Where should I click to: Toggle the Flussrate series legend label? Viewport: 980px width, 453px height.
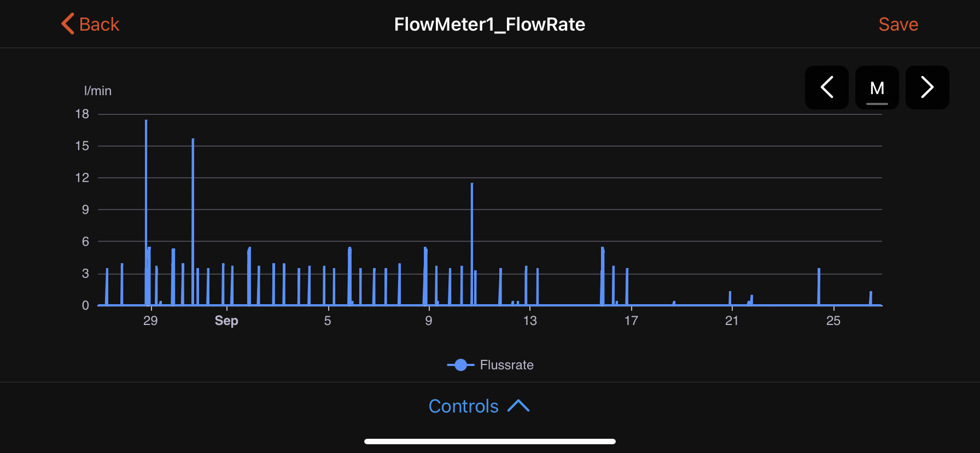(x=506, y=365)
